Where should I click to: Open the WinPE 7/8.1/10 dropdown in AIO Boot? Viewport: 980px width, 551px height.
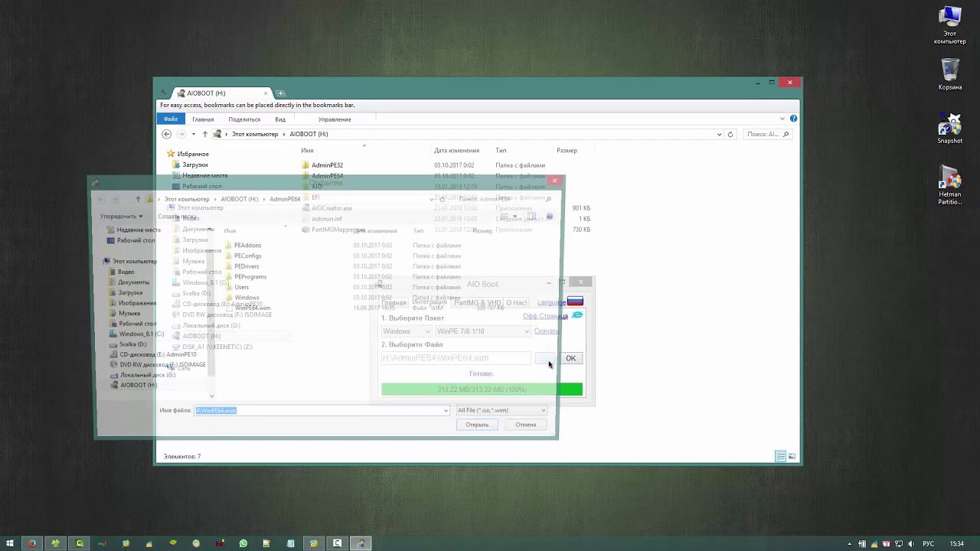coord(482,331)
